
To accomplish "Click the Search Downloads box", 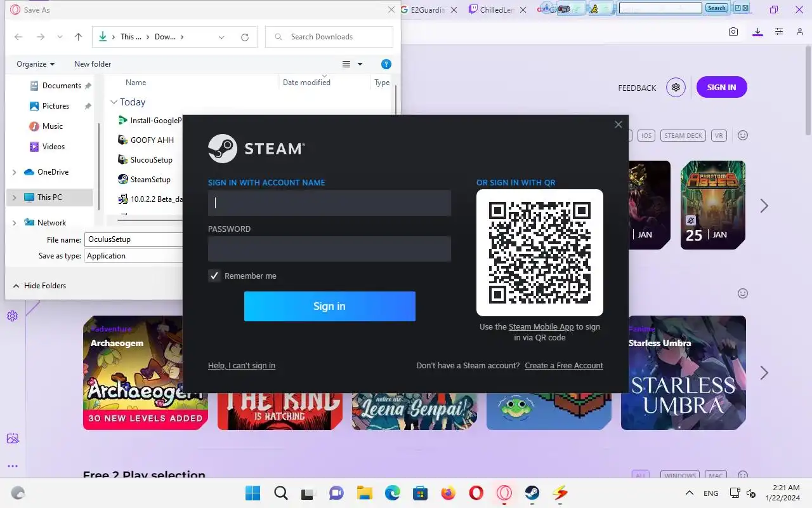I will click(x=329, y=37).
